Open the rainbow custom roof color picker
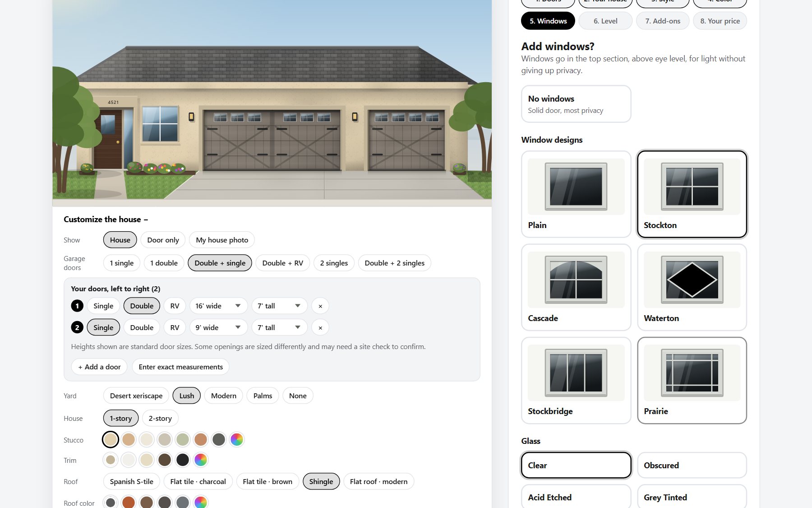The image size is (812, 508). [x=201, y=502]
